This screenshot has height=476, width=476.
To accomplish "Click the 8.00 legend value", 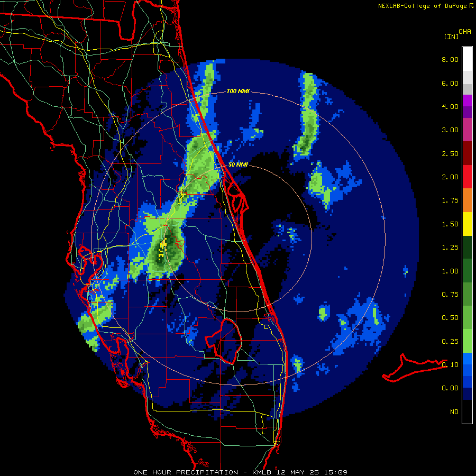I will (450, 59).
